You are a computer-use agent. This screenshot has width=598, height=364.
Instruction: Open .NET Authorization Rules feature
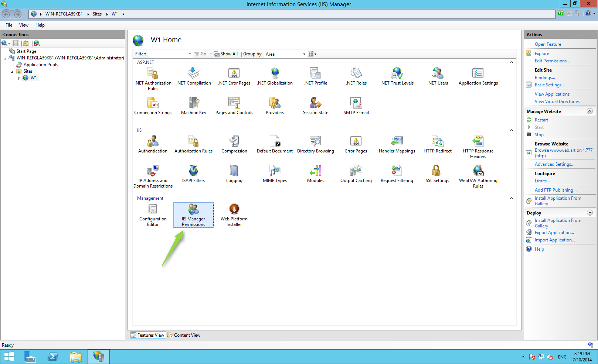click(x=153, y=79)
